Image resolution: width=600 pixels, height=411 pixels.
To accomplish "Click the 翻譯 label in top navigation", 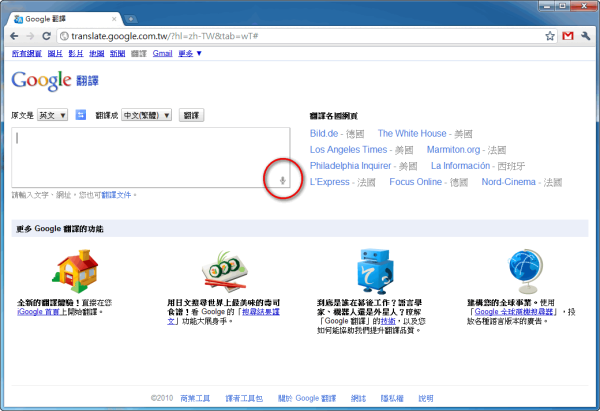I will [x=139, y=54].
